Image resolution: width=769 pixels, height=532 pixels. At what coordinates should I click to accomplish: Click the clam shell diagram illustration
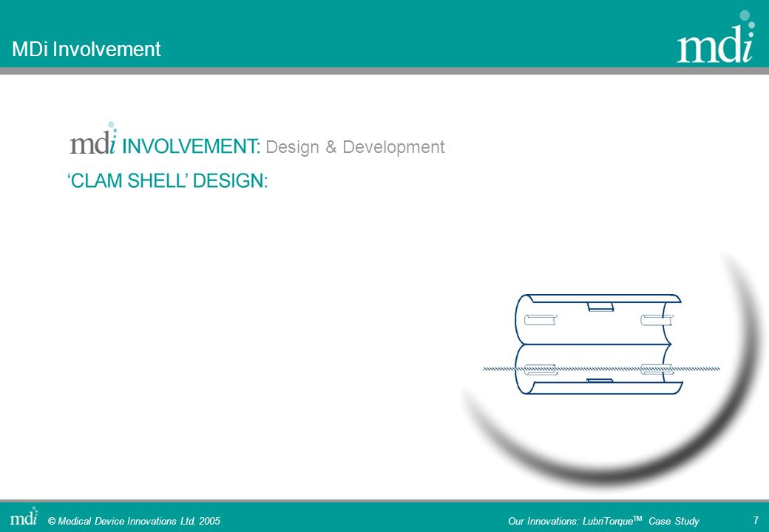click(601, 344)
